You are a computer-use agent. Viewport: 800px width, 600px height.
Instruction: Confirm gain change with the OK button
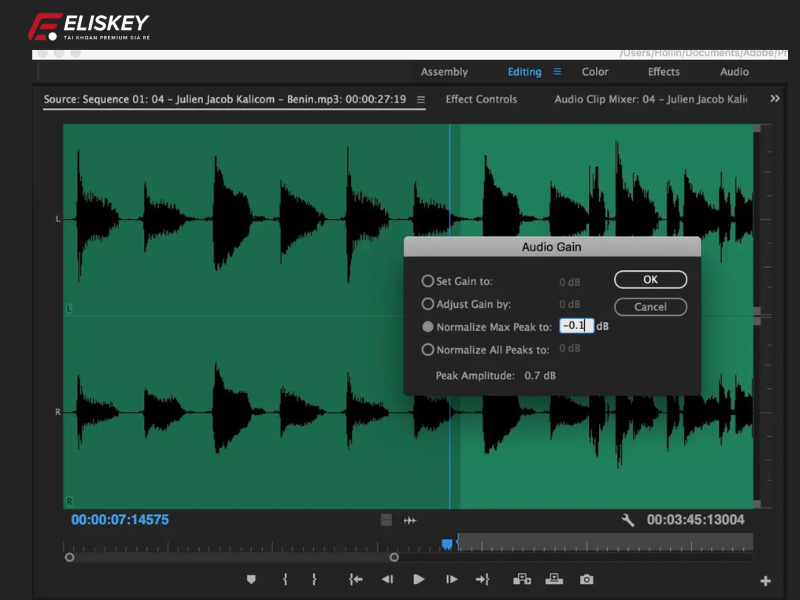pyautogui.click(x=650, y=280)
